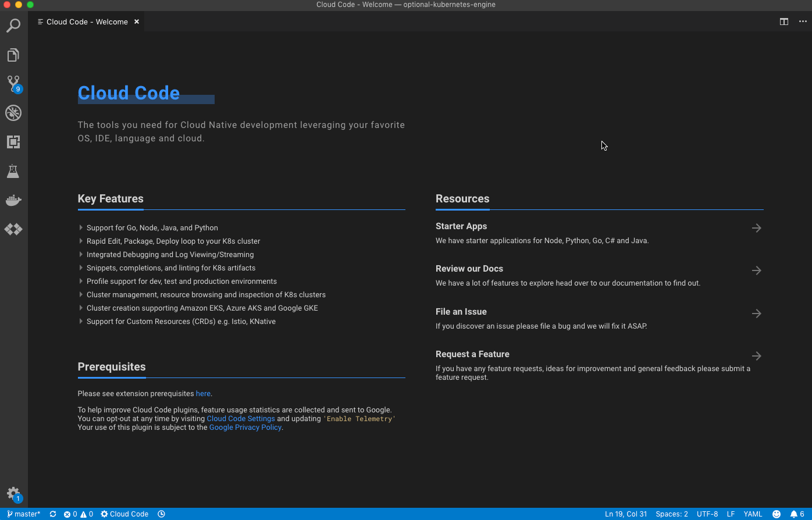Select YAML language mode in status bar
The image size is (812, 520).
[x=753, y=514]
